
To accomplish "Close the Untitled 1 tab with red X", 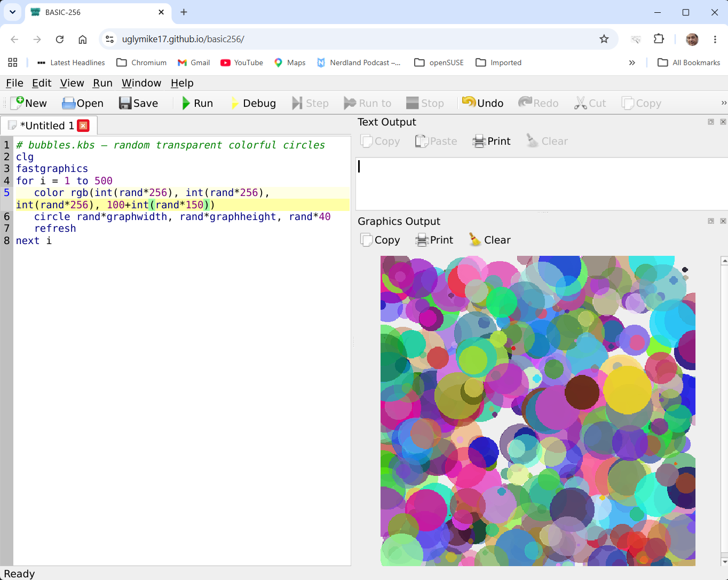I will (83, 126).
